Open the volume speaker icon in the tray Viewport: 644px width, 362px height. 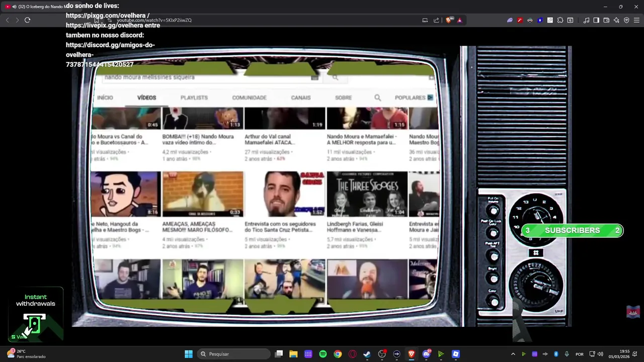click(600, 354)
